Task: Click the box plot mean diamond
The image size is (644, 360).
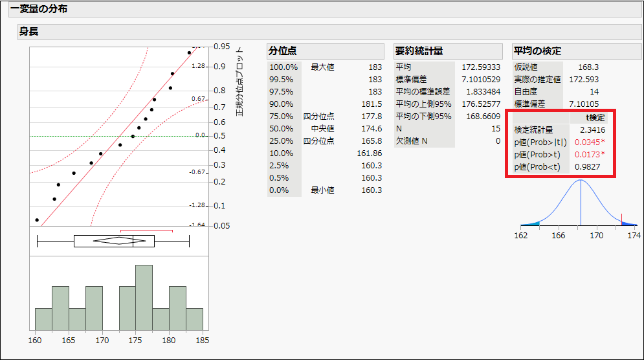Action: click(x=120, y=241)
